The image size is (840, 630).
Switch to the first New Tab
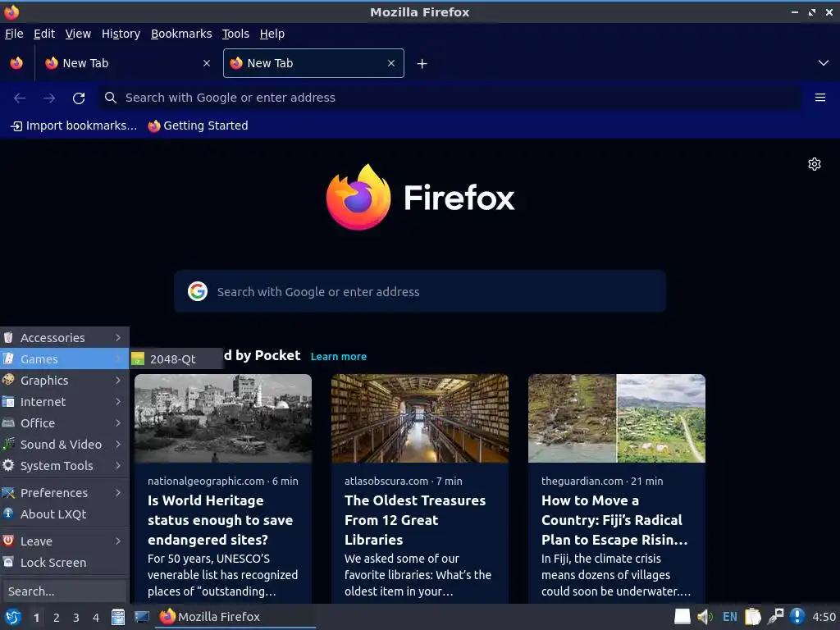click(x=127, y=63)
